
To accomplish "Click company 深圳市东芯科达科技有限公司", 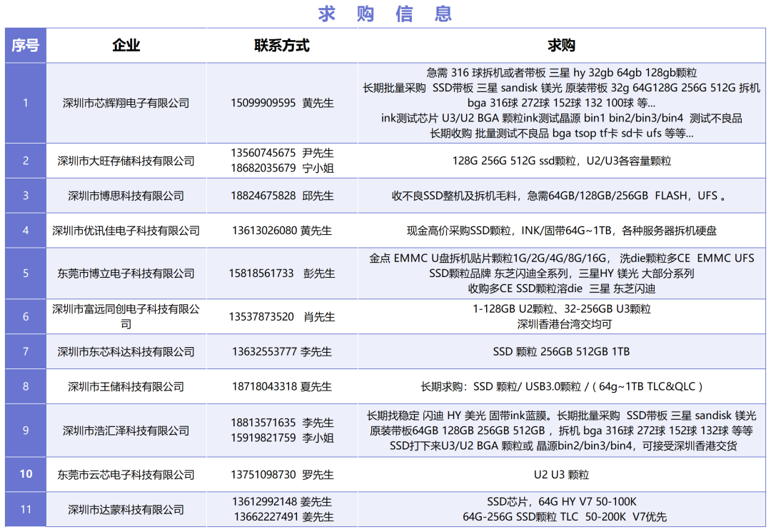I will pos(126,352).
